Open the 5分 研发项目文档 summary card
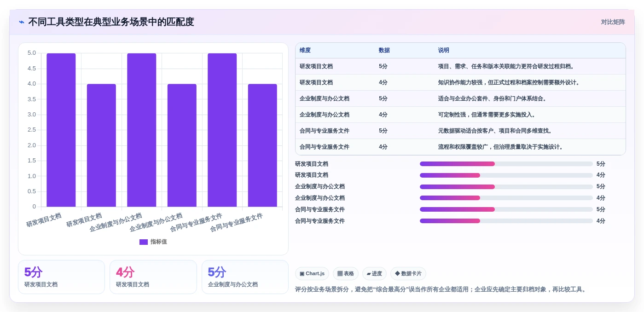Image resolution: width=644 pixels, height=312 pixels. pyautogui.click(x=61, y=277)
